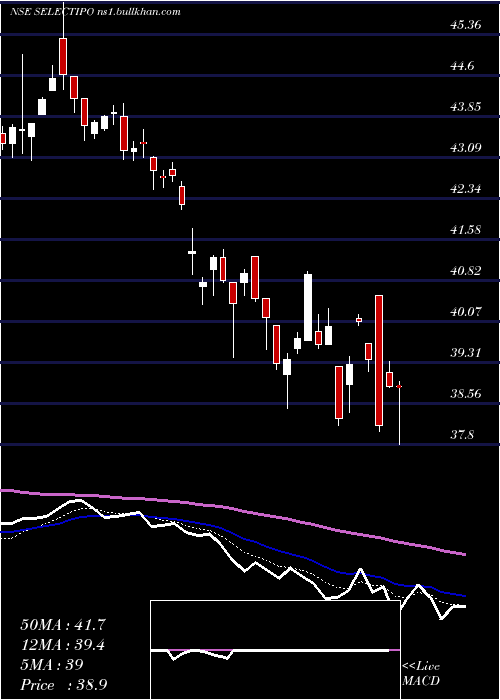This screenshot has width=500, height=700.
Task: Click the 43.09 price axis label
Action: [466, 147]
